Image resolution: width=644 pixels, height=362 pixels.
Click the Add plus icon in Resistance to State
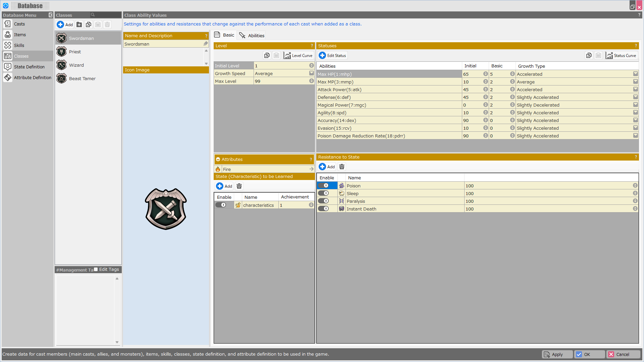click(x=322, y=167)
